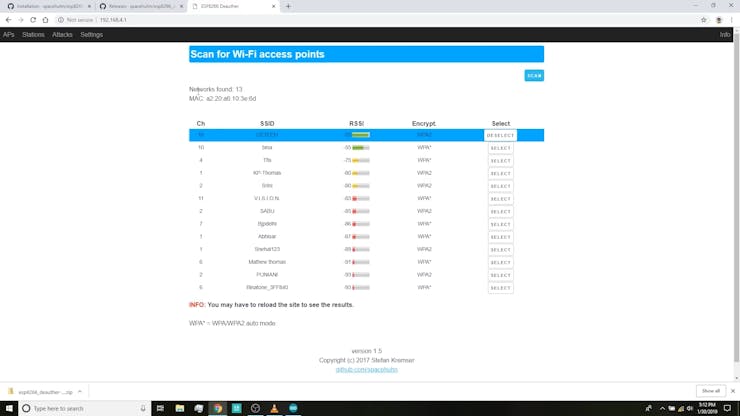Open the github.com/spacehuhn link
This screenshot has width=740, height=416.
(367, 370)
